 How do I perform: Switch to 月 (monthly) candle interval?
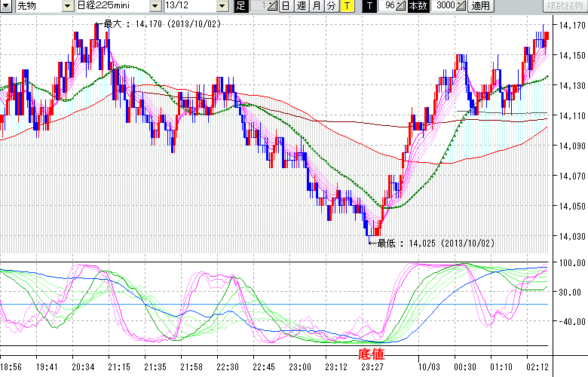tap(316, 6)
